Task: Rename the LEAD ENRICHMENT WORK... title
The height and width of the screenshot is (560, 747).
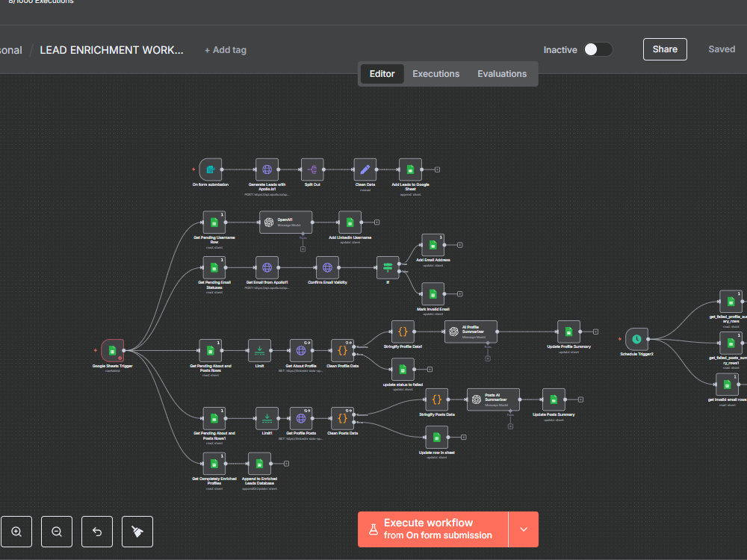Action: (x=111, y=50)
